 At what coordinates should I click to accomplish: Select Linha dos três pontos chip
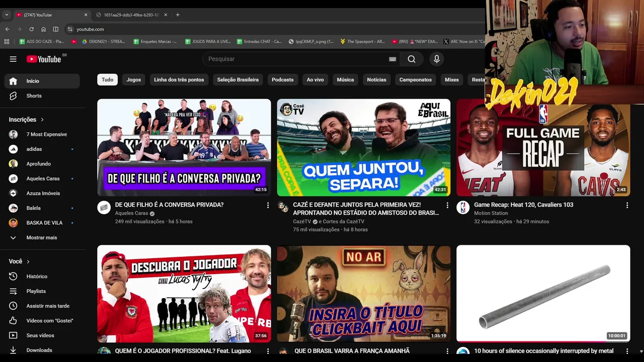179,79
